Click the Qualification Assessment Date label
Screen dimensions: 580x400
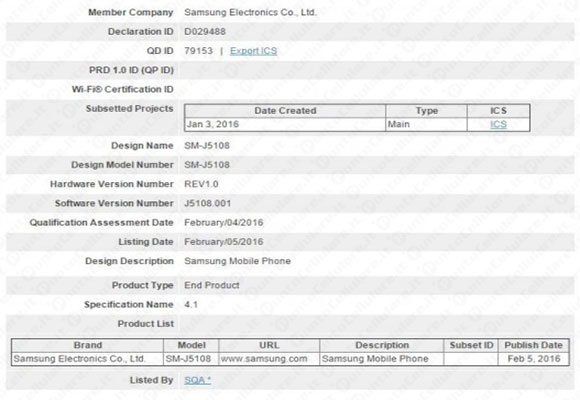click(101, 222)
